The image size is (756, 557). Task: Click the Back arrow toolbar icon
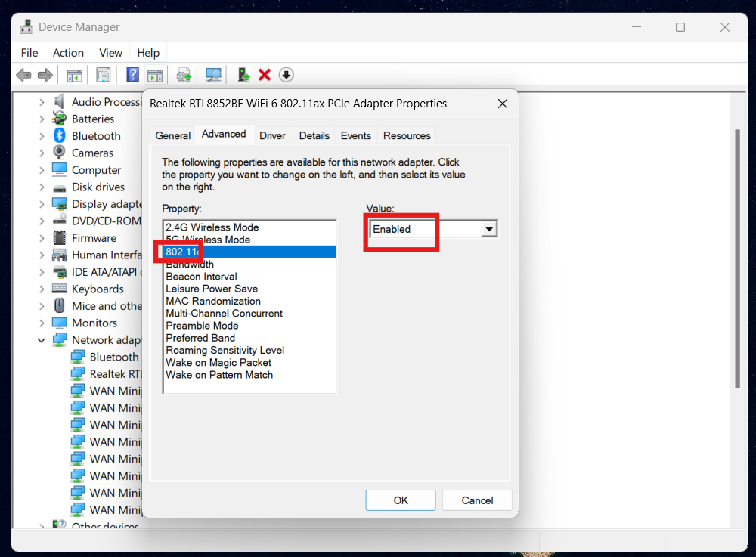(23, 75)
